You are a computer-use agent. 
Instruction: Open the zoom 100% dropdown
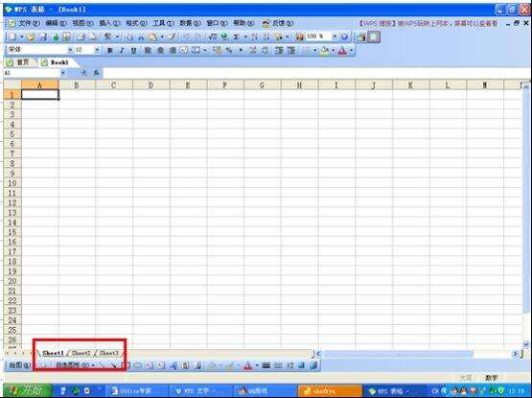click(x=335, y=36)
